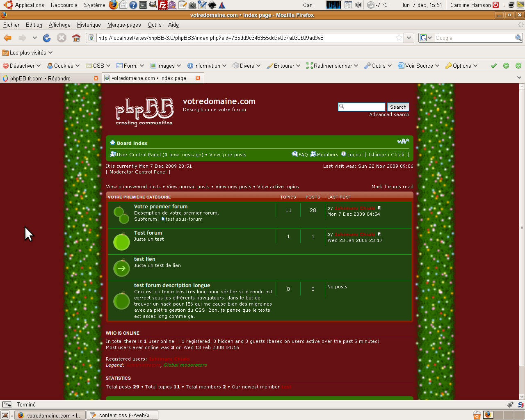The height and width of the screenshot is (420, 525).
Task: Click the phpBB logo
Action: pos(144,112)
